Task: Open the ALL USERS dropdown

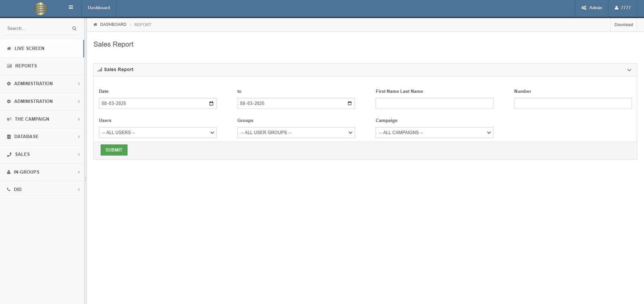Action: pyautogui.click(x=157, y=133)
